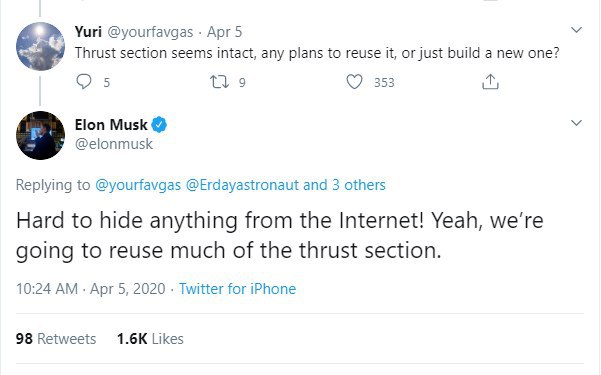This screenshot has width=601, height=375.
Task: Click the 'and 3 others' link
Action: click(344, 185)
